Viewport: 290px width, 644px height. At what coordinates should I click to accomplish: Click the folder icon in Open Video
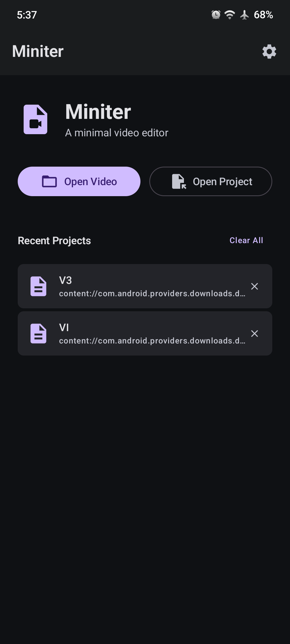coord(49,182)
